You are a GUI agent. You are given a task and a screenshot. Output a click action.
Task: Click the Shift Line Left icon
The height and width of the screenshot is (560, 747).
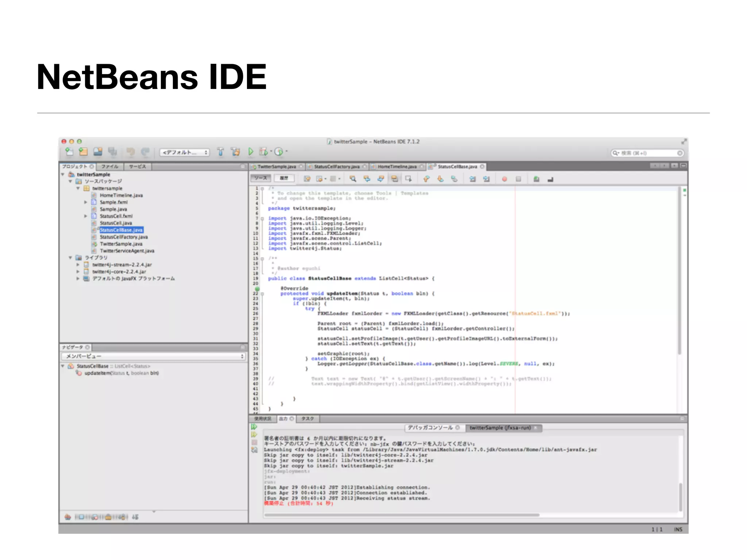(472, 179)
